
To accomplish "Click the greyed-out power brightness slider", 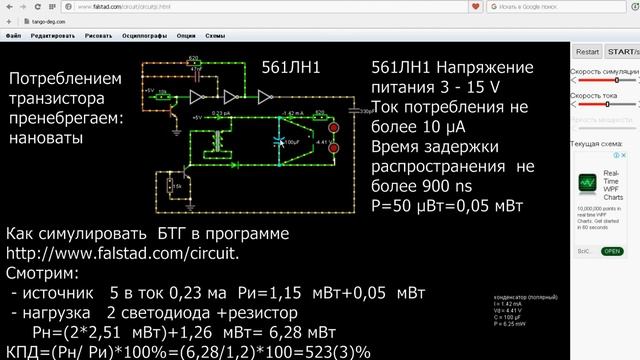I will point(607,128).
